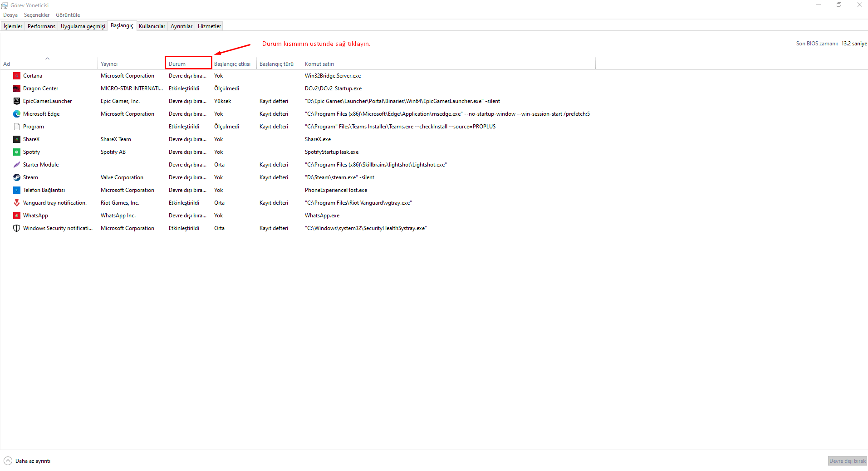Screen dimensions: 868x471
Task: Select the Steam row name
Action: pos(30,177)
